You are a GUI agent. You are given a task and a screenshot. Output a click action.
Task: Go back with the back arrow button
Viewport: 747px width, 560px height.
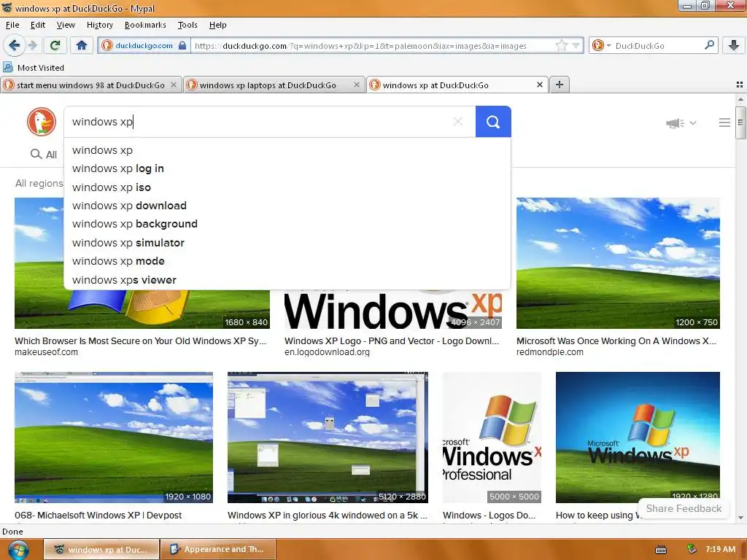click(14, 46)
